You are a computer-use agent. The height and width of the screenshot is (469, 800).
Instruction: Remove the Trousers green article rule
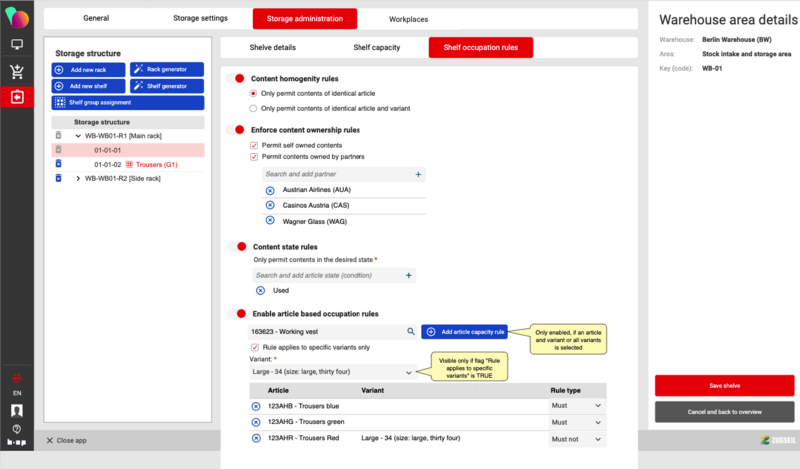pos(256,422)
